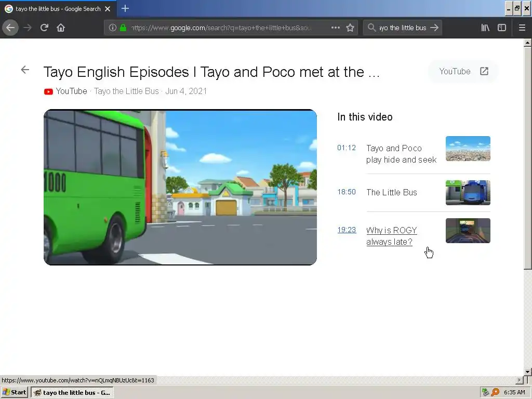
Task: Show site information icon in address bar
Action: (113, 28)
